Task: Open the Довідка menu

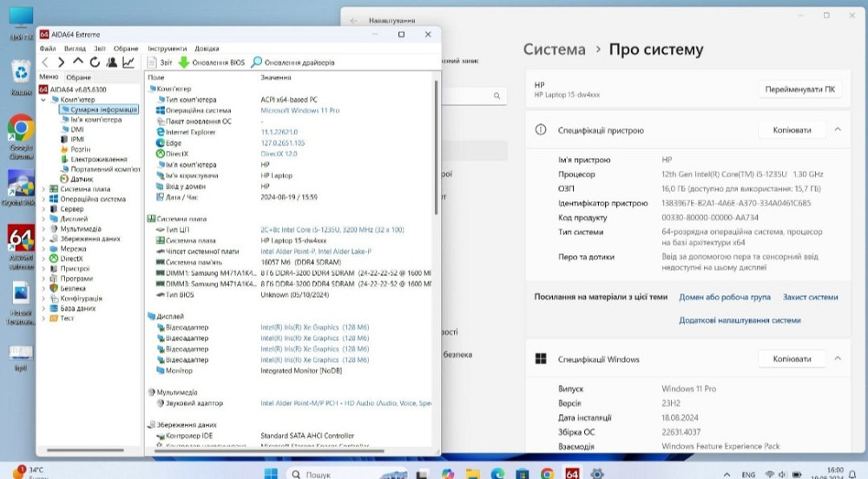Action: (207, 49)
